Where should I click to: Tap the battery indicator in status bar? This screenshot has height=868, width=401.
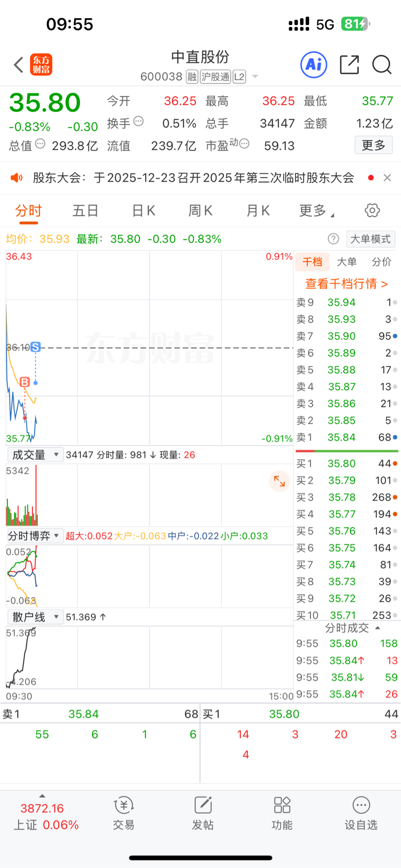tap(356, 24)
